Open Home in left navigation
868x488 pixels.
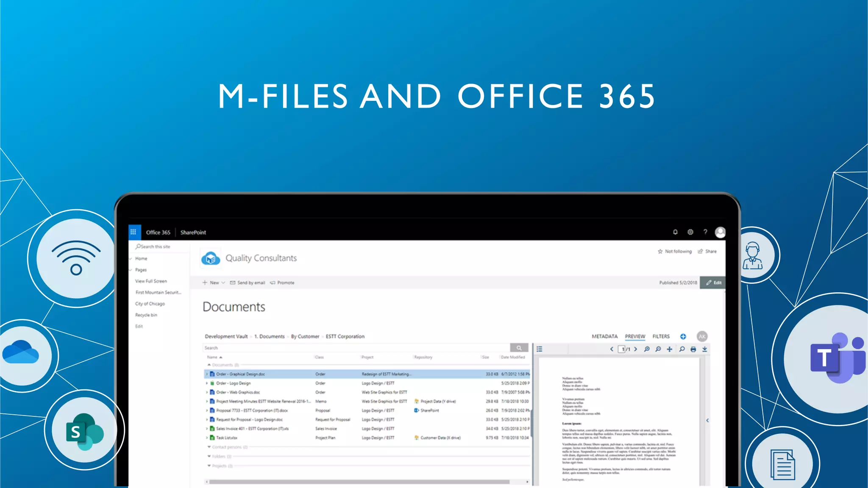click(x=141, y=258)
